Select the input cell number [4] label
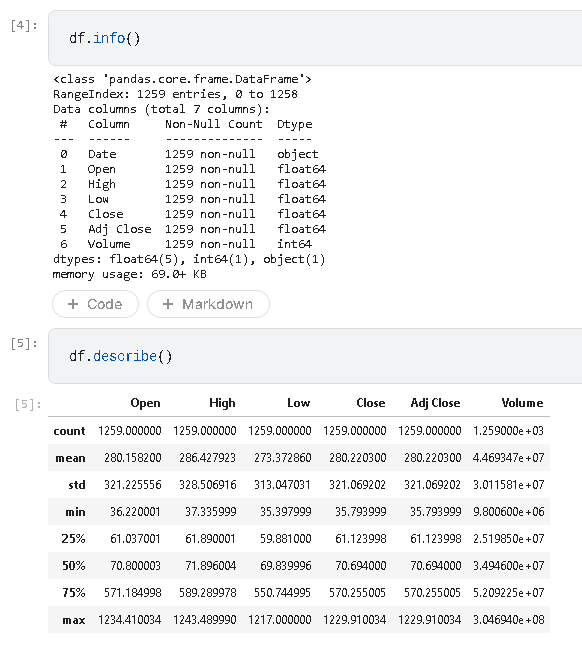 click(x=24, y=26)
